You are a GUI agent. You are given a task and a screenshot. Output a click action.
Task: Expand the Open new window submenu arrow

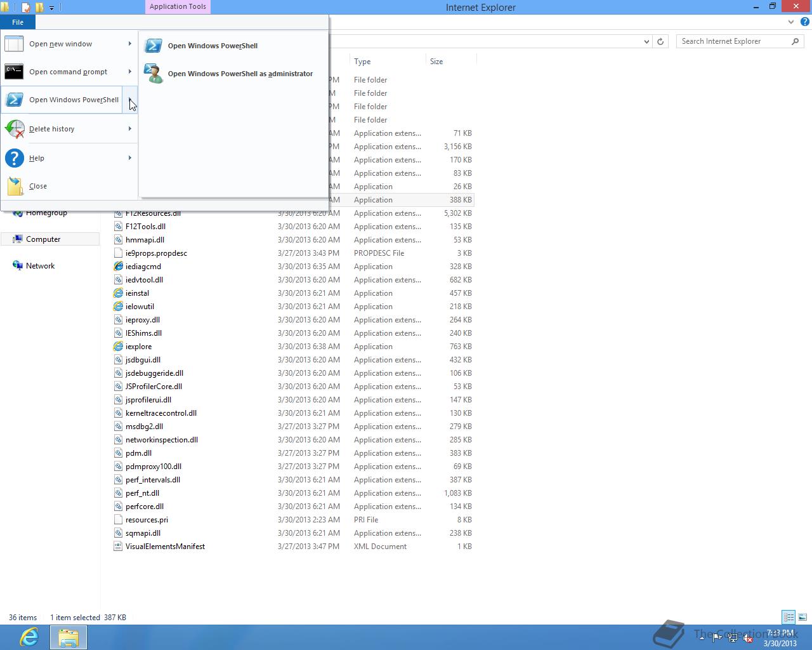(x=130, y=44)
